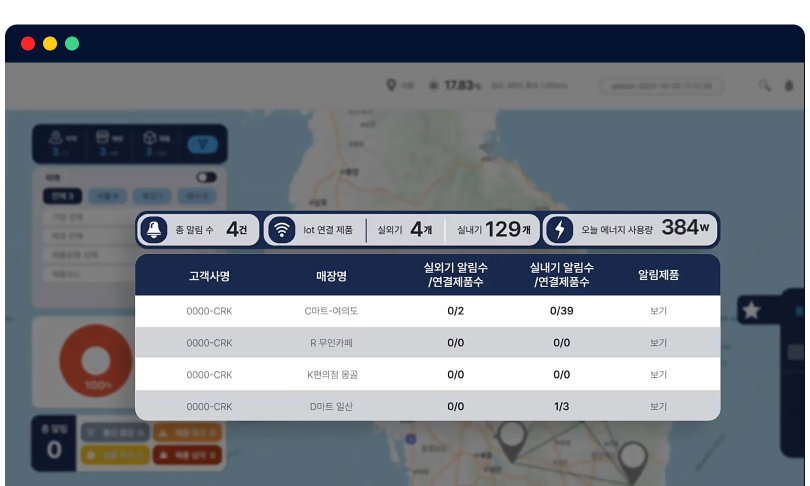Viewport: 810px width, 486px height.
Task: Click the 17.83 temperature reading
Action: click(462, 85)
